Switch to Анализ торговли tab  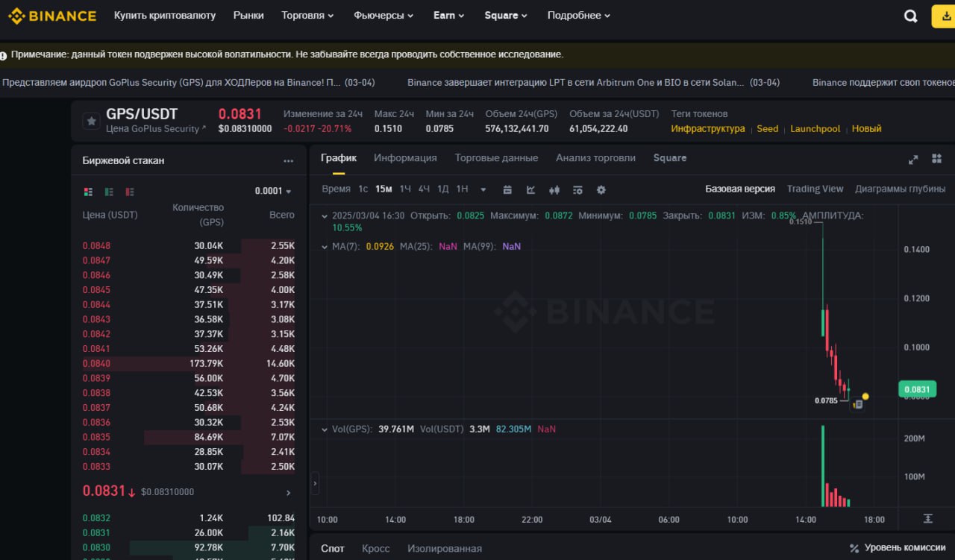pos(595,158)
